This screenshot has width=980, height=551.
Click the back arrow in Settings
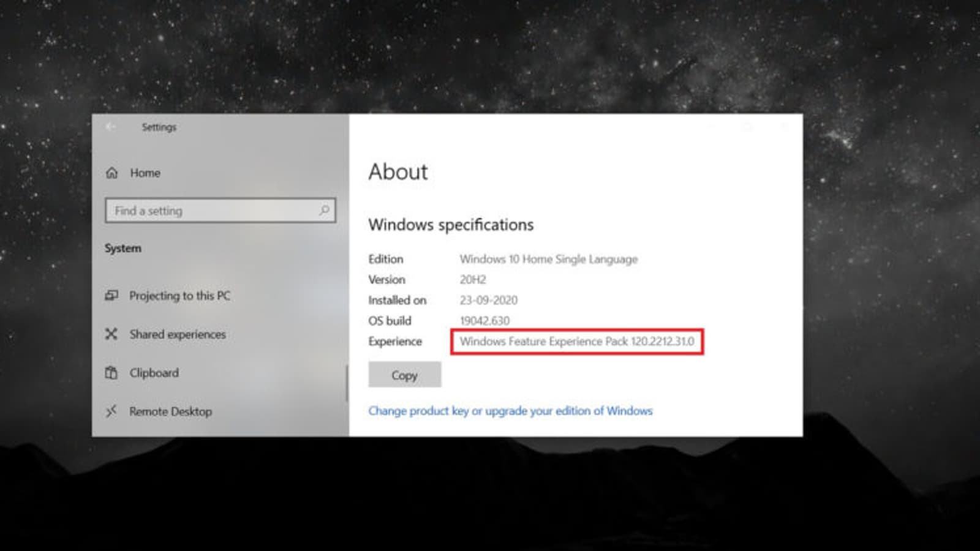[x=110, y=127]
